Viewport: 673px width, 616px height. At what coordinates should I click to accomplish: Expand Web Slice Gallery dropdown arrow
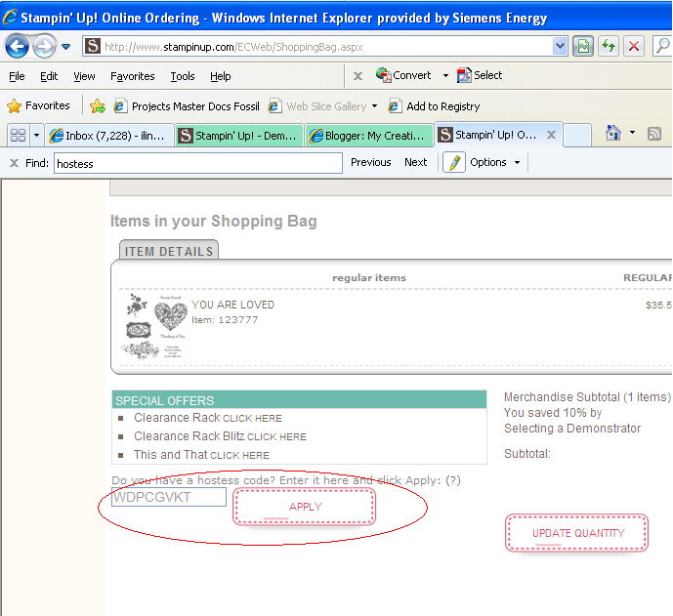375,106
